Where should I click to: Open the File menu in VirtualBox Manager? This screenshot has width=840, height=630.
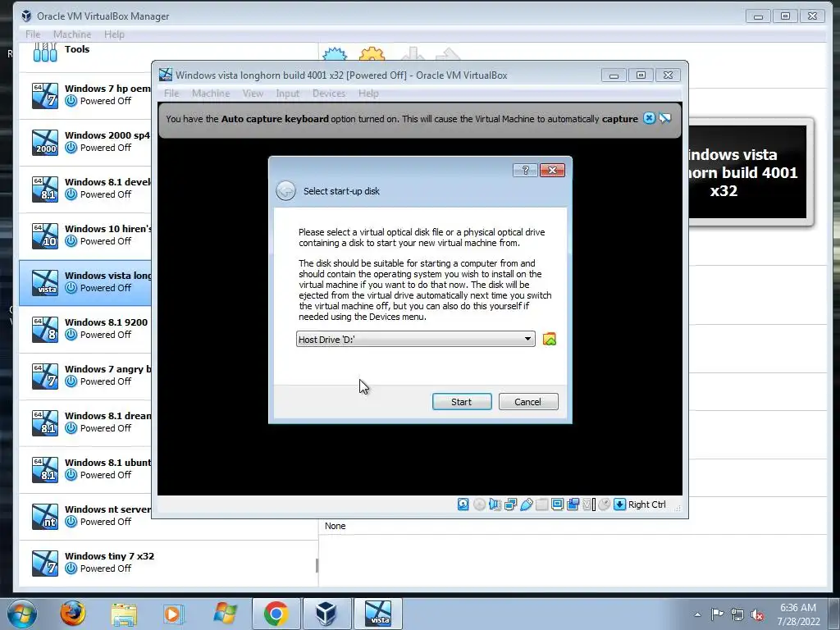33,34
